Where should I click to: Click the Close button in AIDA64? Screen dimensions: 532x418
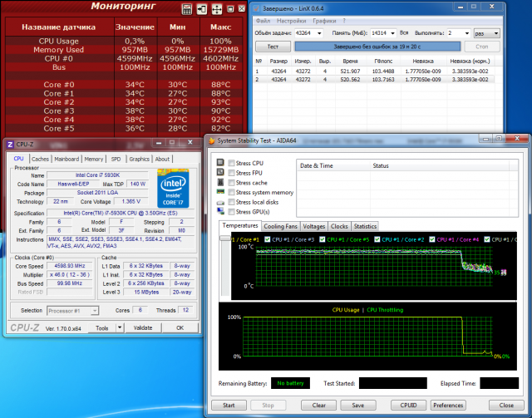[506, 405]
